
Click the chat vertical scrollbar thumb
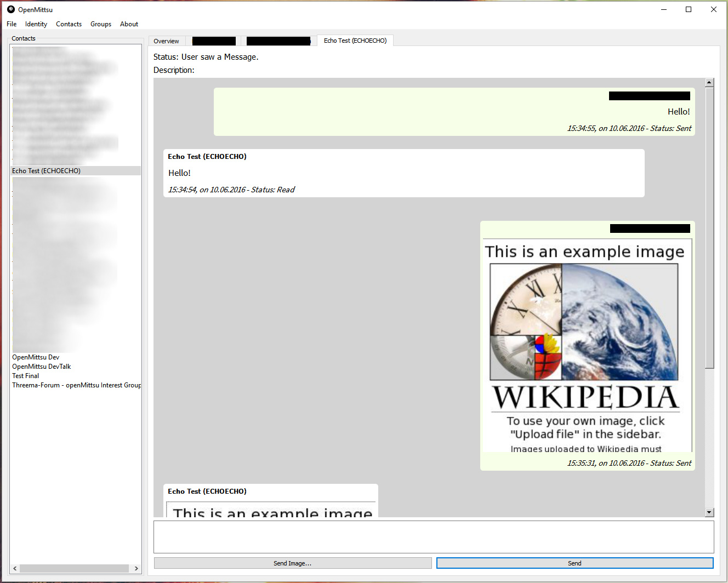pyautogui.click(x=709, y=228)
